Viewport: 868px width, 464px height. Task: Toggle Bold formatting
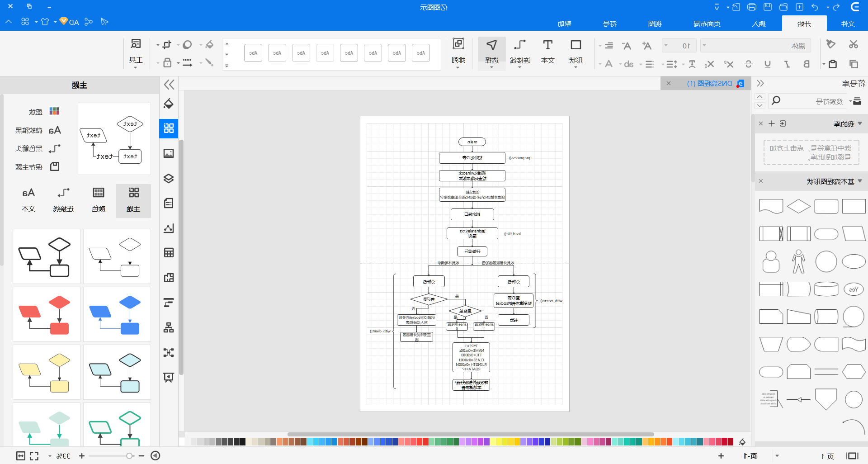[806, 64]
